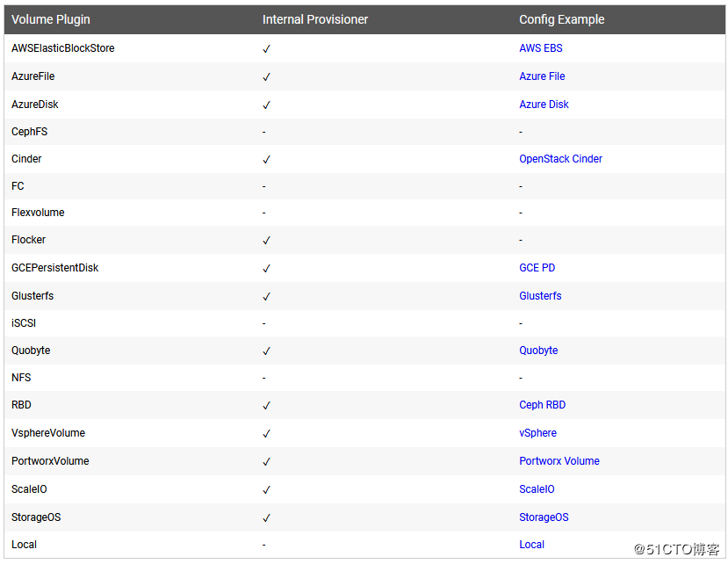
Task: Open the Azure Disk config example
Action: (x=544, y=105)
